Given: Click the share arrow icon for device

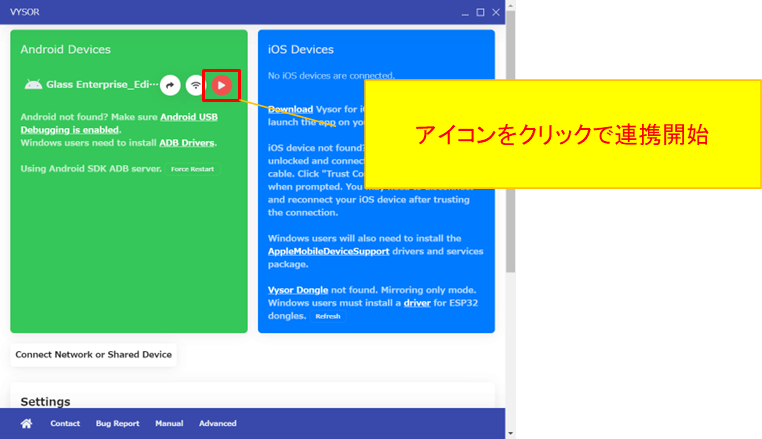Looking at the screenshot, I should click(x=170, y=86).
